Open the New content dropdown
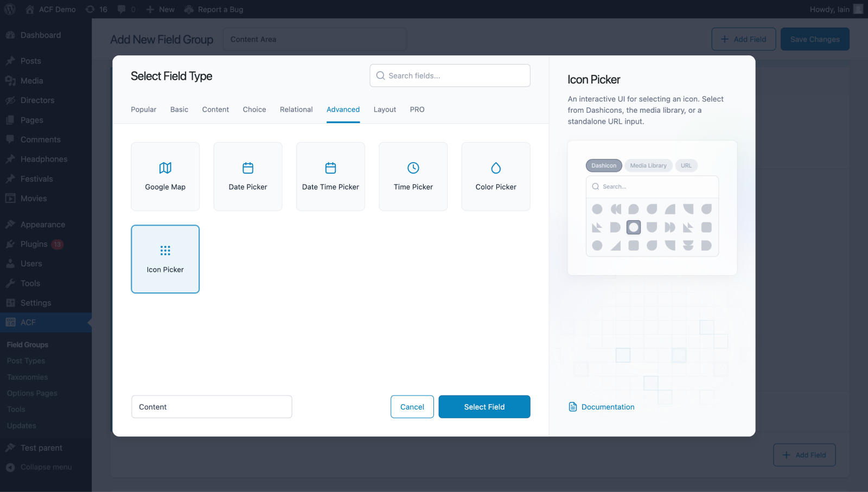Screen dimensions: 868x492 tap(160, 9)
